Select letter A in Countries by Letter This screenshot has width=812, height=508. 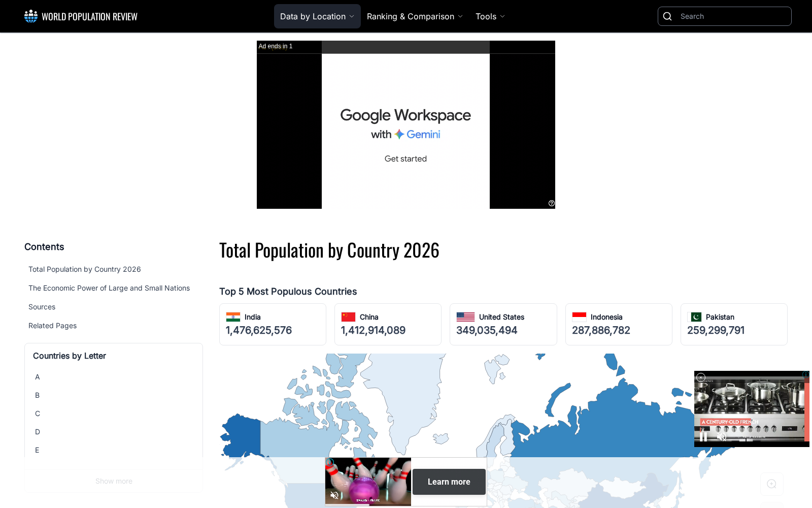(x=38, y=377)
